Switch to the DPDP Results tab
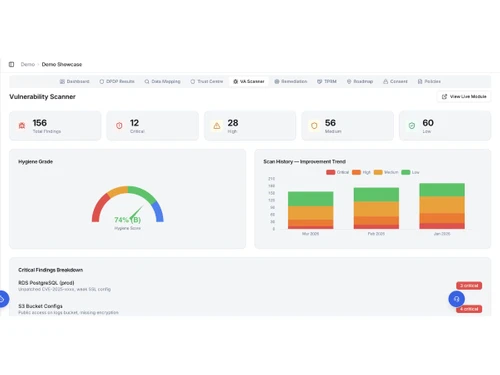 point(117,81)
